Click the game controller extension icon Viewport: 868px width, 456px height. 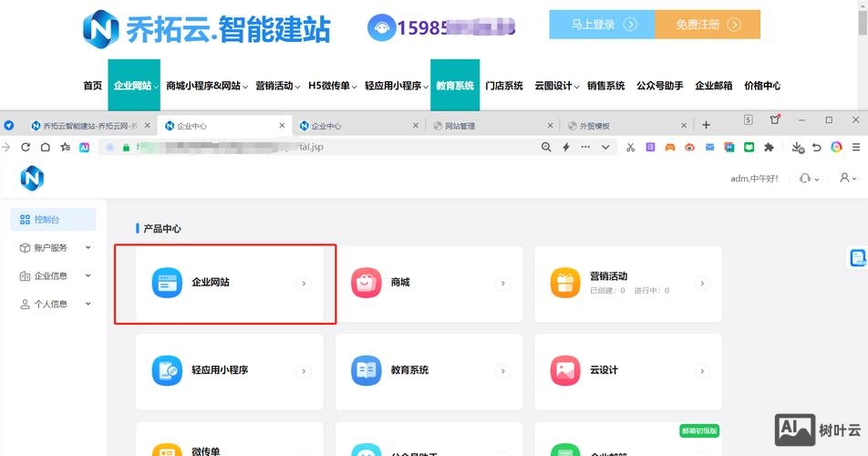[x=670, y=147]
